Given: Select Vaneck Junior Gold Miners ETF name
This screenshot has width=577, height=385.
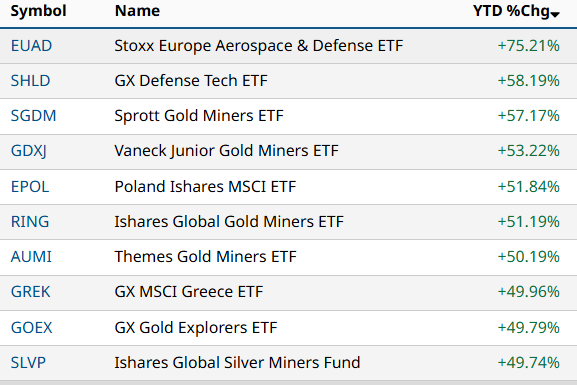Looking at the screenshot, I should (226, 151).
